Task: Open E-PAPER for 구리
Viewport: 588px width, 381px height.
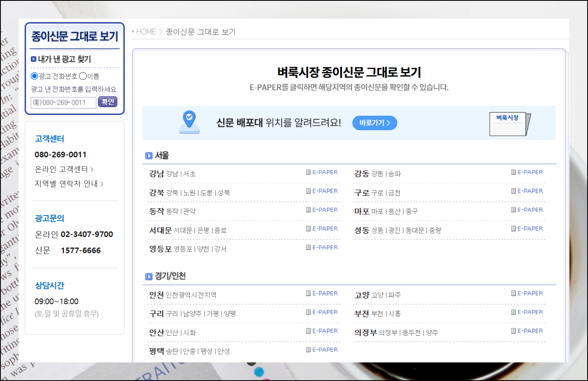Action: [322, 312]
